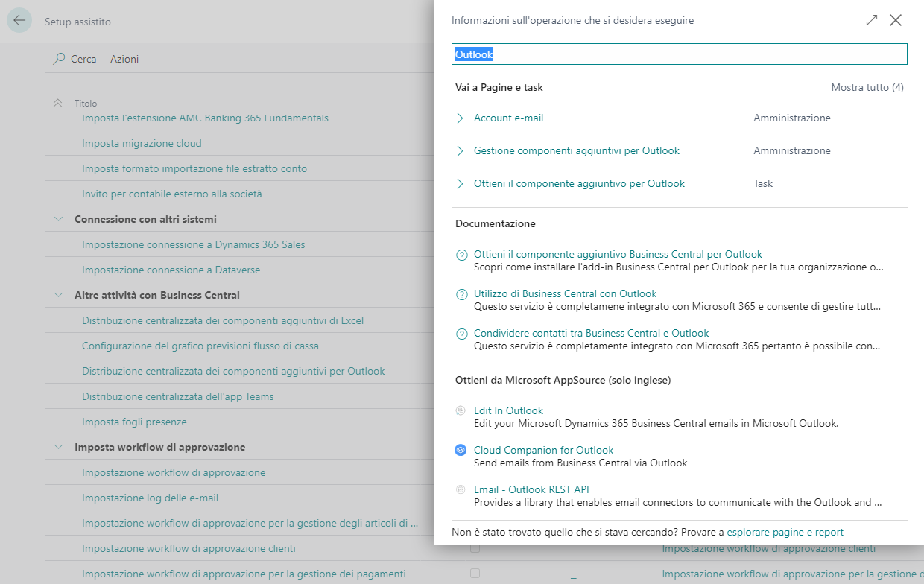Click Amministrazione label beside Account e-mail
Image resolution: width=924 pixels, height=584 pixels.
pyautogui.click(x=792, y=118)
